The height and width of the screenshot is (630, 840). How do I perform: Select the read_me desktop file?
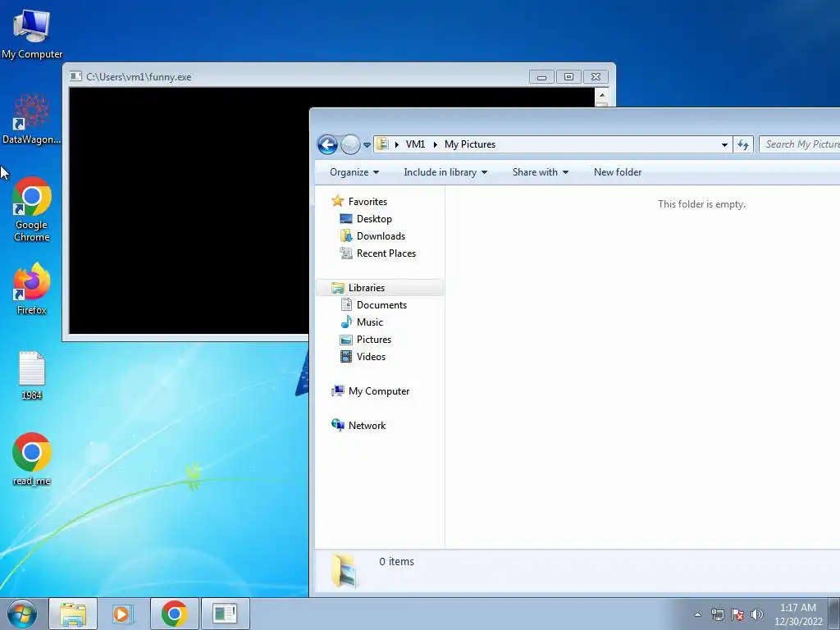(x=32, y=459)
